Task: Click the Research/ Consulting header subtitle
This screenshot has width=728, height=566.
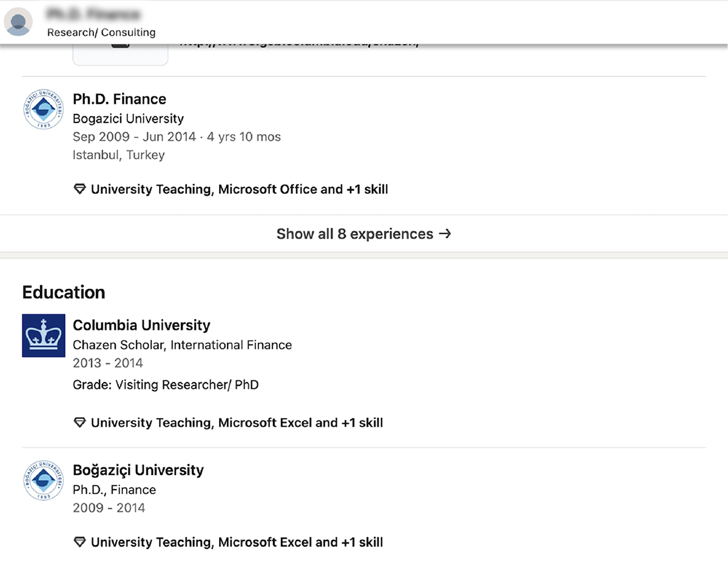Action: [101, 33]
